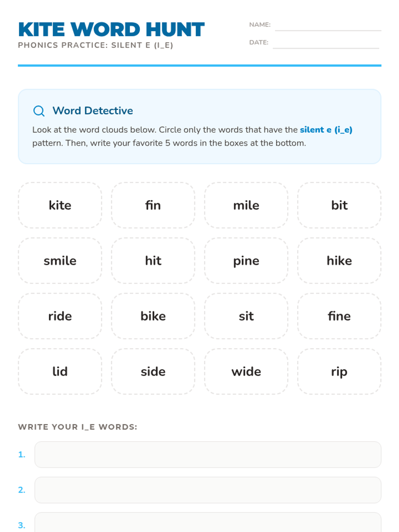The height and width of the screenshot is (532, 399).
Task: Select the 'ride' word card
Action: (x=60, y=316)
